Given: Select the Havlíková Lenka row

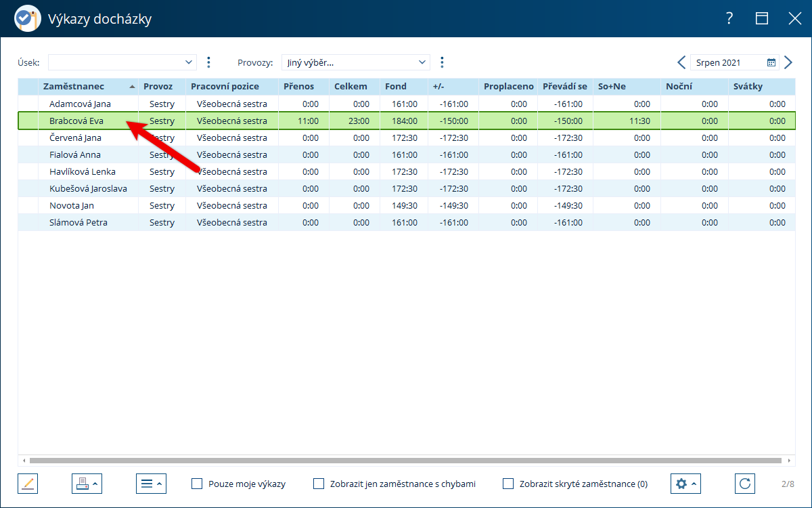Looking at the screenshot, I should 406,172.
